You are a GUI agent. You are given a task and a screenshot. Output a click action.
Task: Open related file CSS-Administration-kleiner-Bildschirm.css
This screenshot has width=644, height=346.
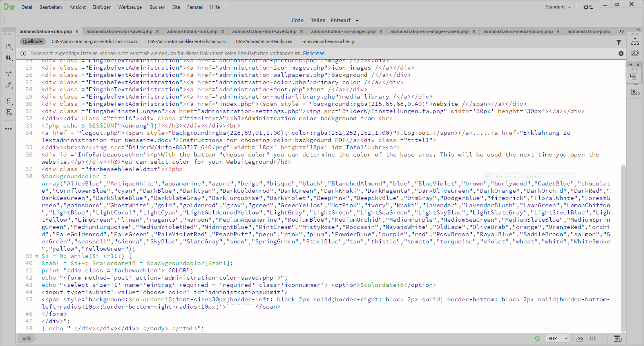pos(187,41)
